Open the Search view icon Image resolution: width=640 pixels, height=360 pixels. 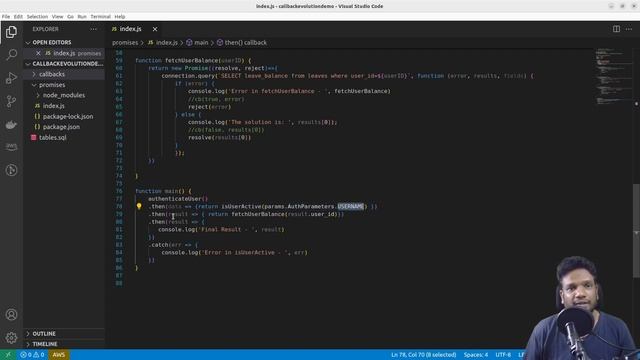click(x=11, y=54)
